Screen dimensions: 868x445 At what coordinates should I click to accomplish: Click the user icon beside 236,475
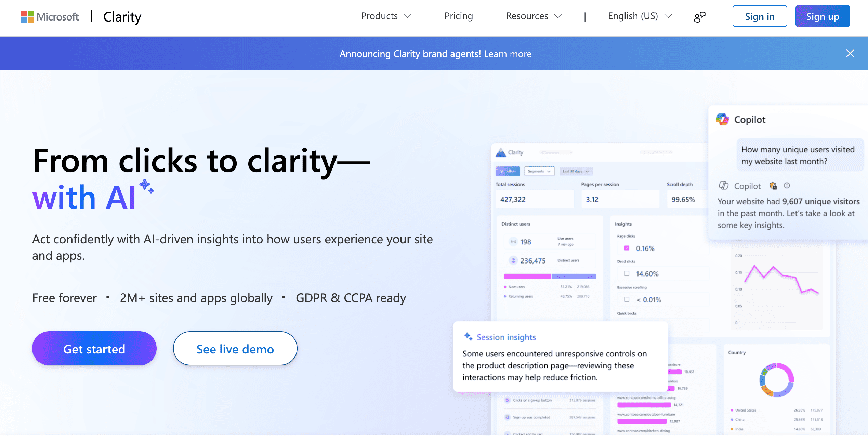coord(513,260)
